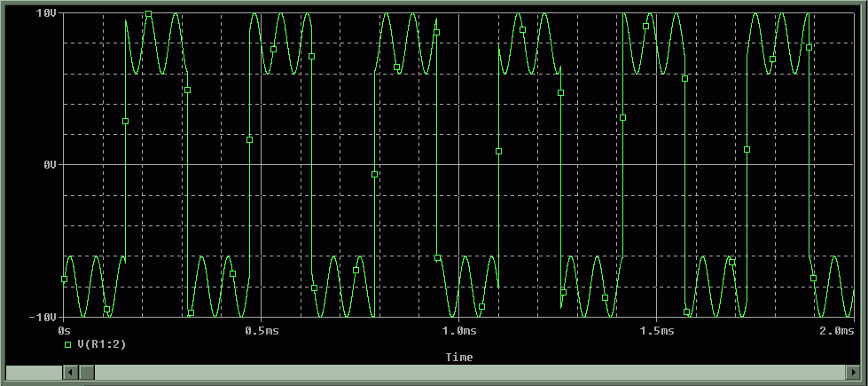
Task: Click the trace marker at first 10V peak
Action: pyautogui.click(x=148, y=14)
